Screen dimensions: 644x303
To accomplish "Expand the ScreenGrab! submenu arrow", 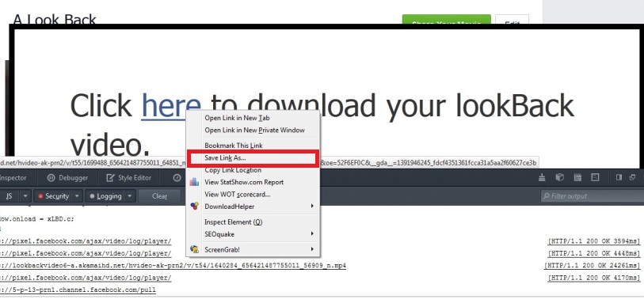I will pos(312,249).
